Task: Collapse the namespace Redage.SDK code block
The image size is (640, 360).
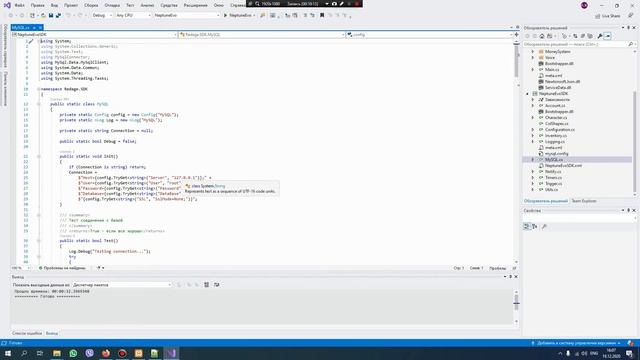Action: tap(39, 89)
